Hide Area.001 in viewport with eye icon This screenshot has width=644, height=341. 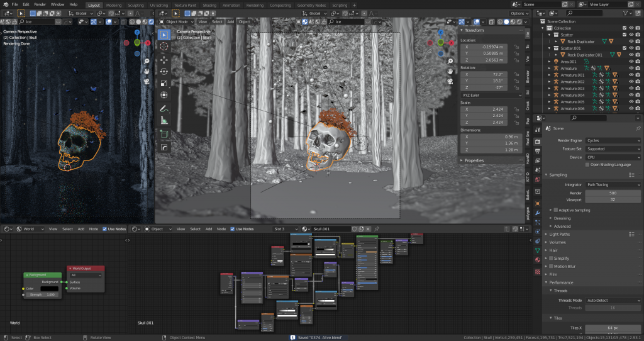[x=631, y=62]
